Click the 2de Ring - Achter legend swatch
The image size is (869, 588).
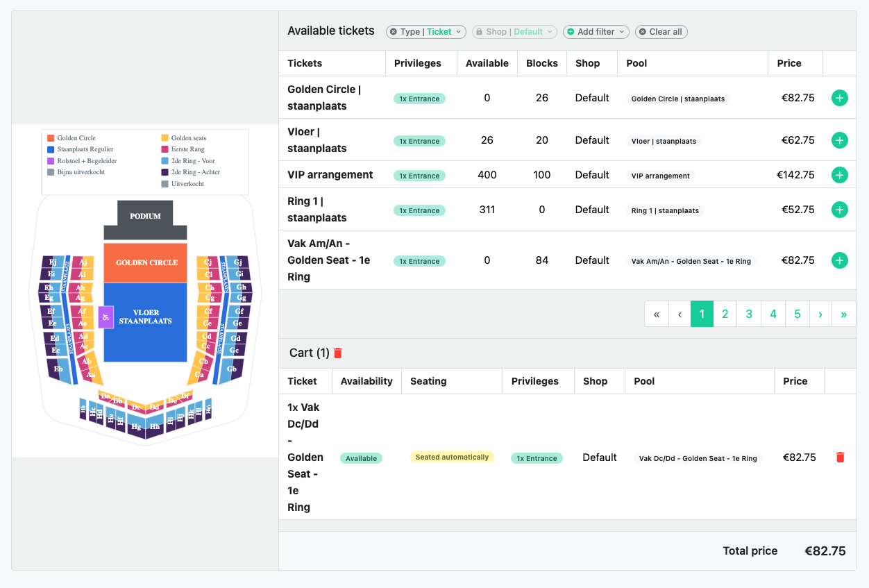click(x=164, y=171)
